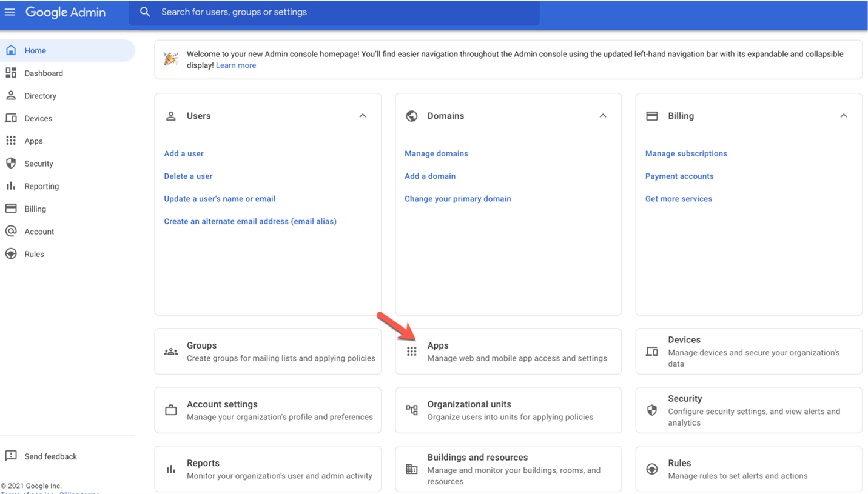The width and height of the screenshot is (868, 494).
Task: Click Change your primary domain link
Action: click(458, 199)
